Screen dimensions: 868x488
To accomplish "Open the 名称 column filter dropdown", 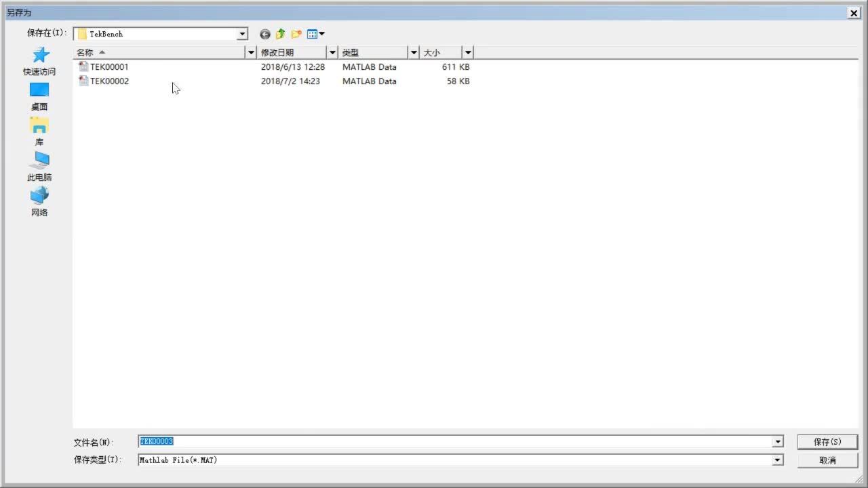I will [251, 53].
